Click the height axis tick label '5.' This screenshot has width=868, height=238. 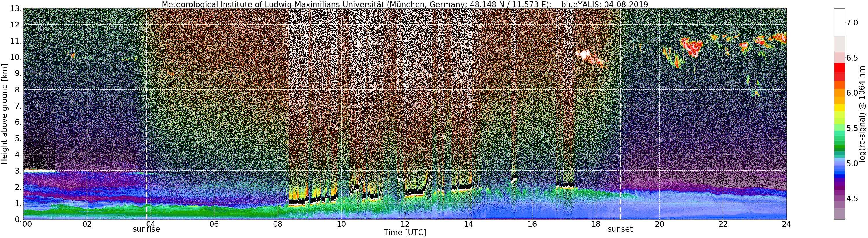pyautogui.click(x=19, y=138)
